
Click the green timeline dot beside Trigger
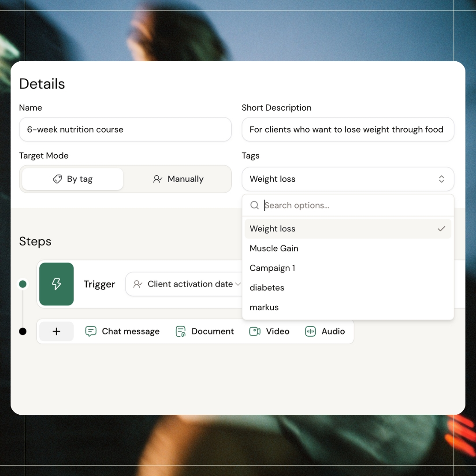[x=23, y=284]
